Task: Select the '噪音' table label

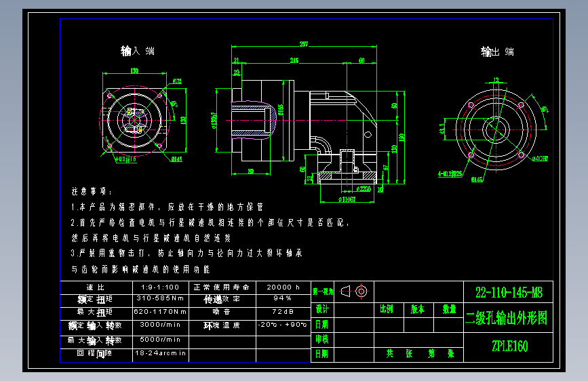Action: point(222,312)
